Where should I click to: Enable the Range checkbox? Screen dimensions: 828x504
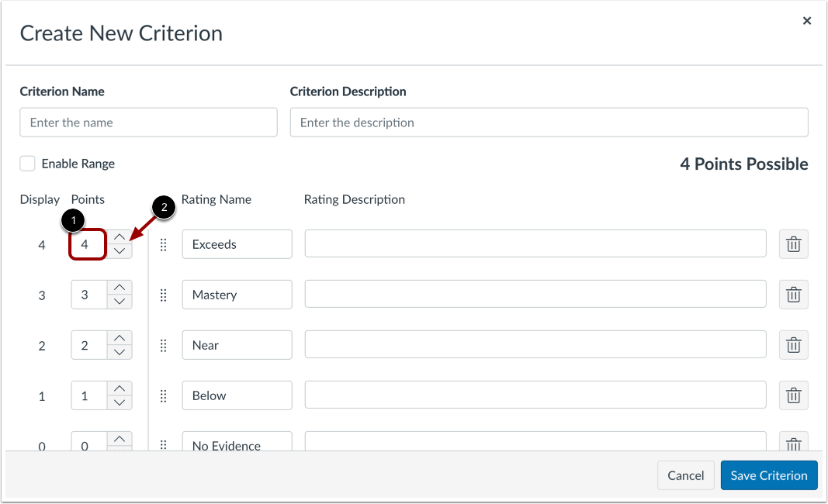point(28,164)
